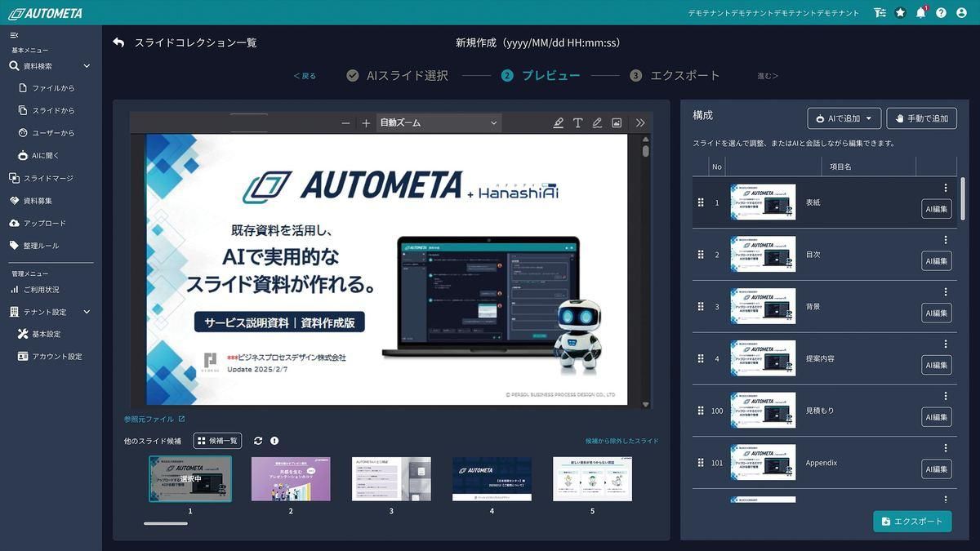This screenshot has height=551, width=980.
Task: Click the favorites star icon in header
Action: [x=900, y=12]
